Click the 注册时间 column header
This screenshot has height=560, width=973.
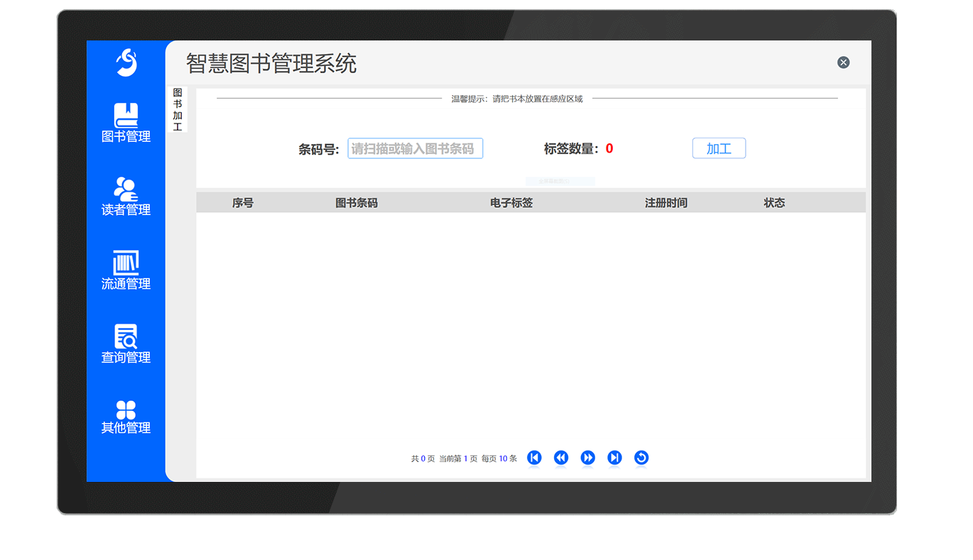(665, 203)
